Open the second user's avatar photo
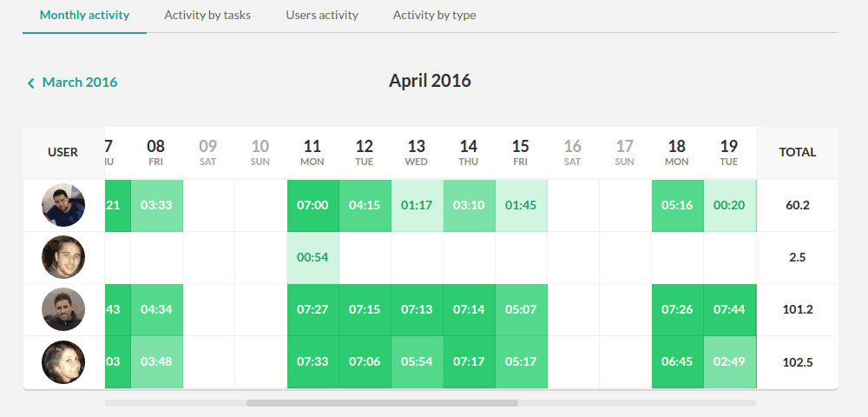Image resolution: width=868 pixels, height=417 pixels. click(x=63, y=258)
